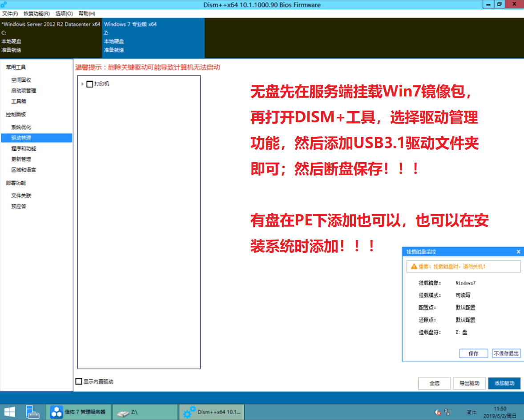The width and height of the screenshot is (524, 420).
Task: Open 文件关联 in the sidebar
Action: click(21, 196)
